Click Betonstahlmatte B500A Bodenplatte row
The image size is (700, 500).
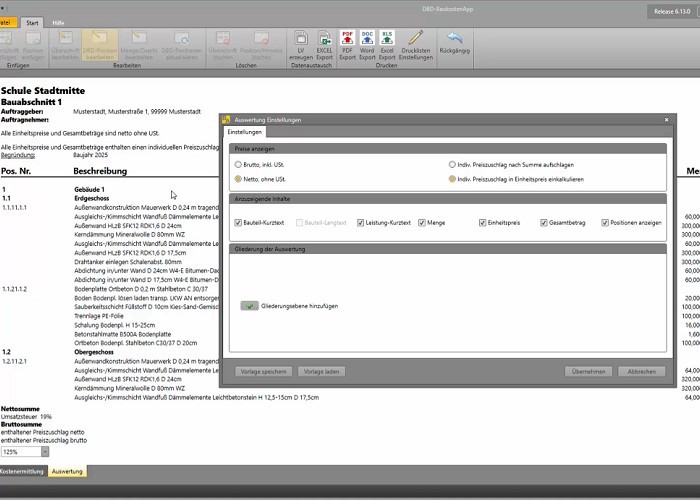[x=122, y=334]
